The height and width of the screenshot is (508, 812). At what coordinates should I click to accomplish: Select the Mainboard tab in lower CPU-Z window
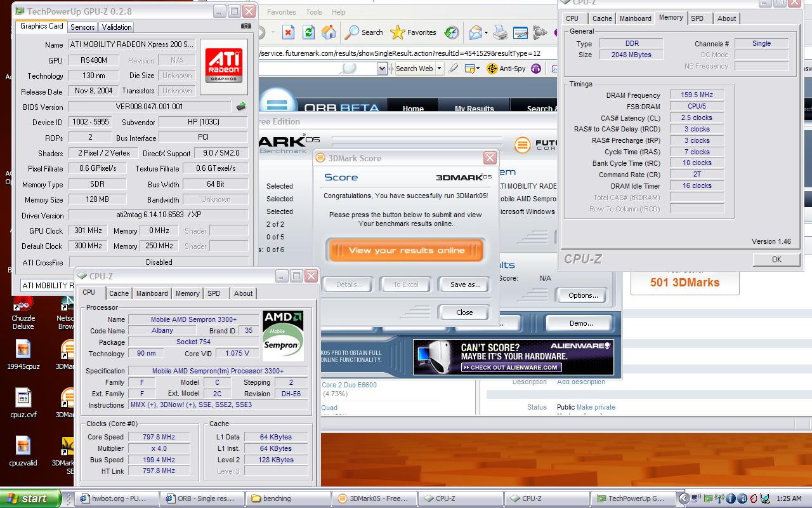pos(152,293)
